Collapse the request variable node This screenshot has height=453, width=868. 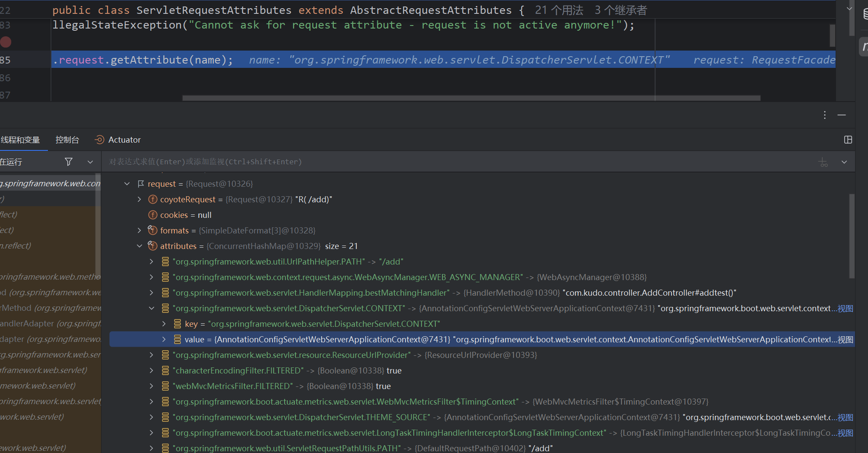pos(127,184)
